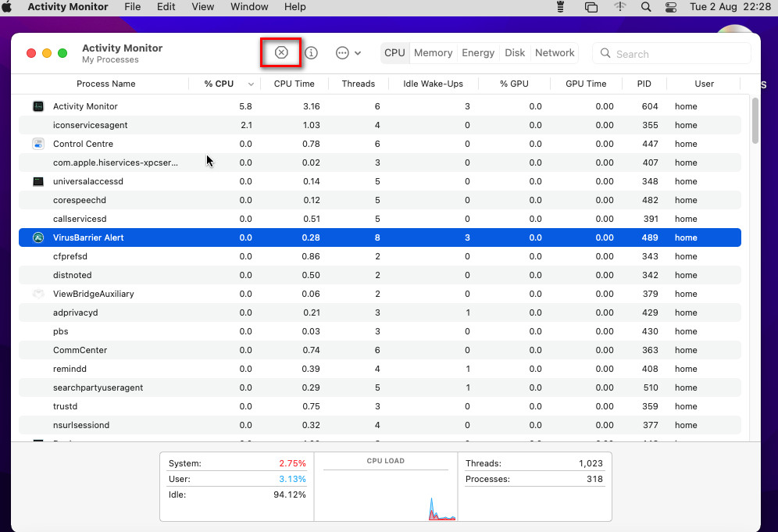Switch to the Energy tab
The width and height of the screenshot is (778, 532).
[478, 52]
